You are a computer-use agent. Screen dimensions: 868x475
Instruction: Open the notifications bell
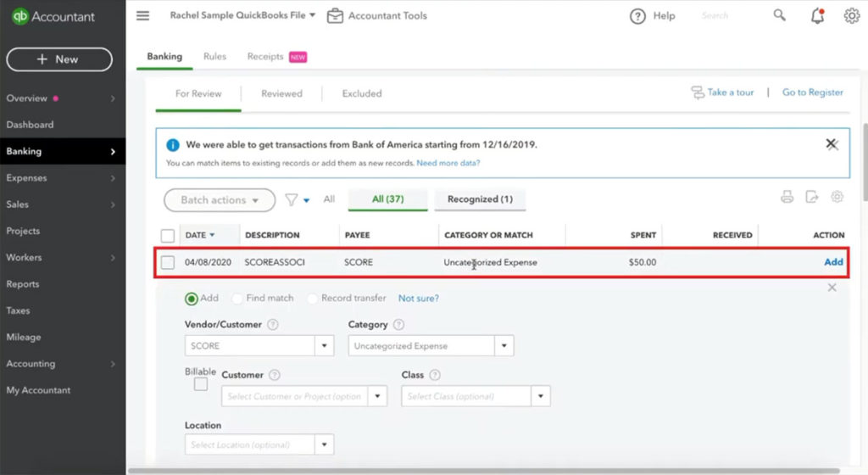(817, 15)
